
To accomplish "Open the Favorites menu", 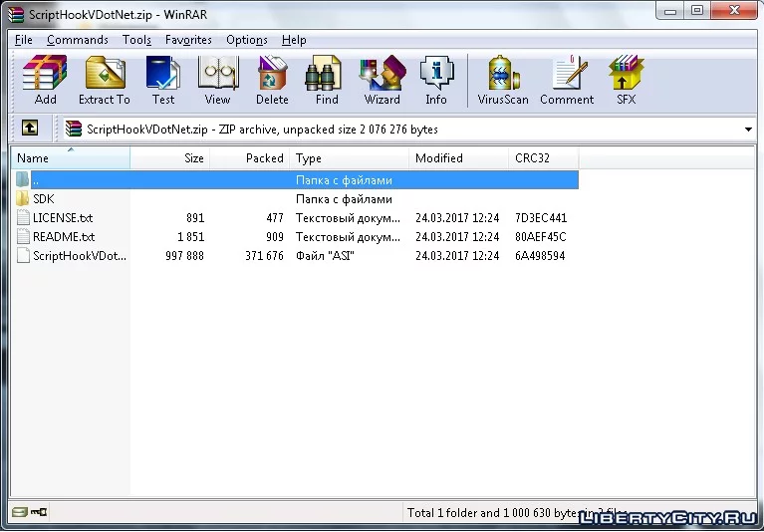I will click(188, 40).
